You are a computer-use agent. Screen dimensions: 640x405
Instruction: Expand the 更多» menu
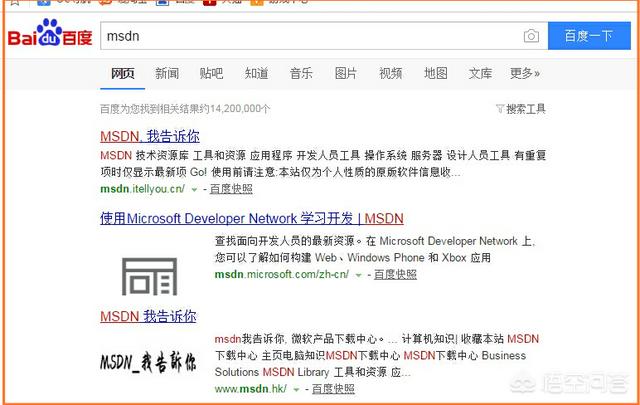tap(525, 73)
